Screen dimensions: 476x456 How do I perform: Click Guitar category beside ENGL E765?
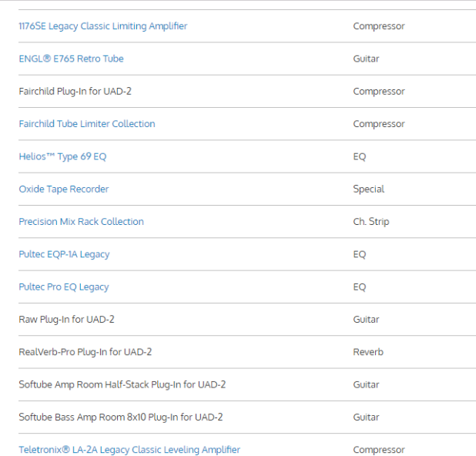pos(366,59)
